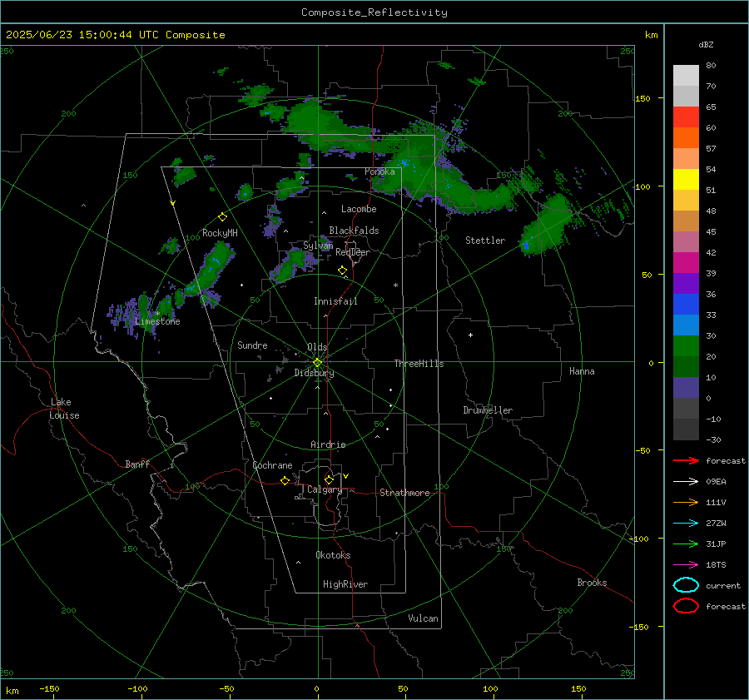Click the Lake Louise label
This screenshot has height=700, width=749.
tap(64, 409)
